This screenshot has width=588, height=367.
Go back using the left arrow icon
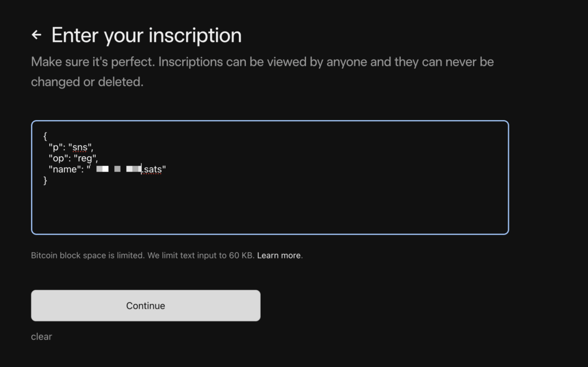(x=36, y=35)
